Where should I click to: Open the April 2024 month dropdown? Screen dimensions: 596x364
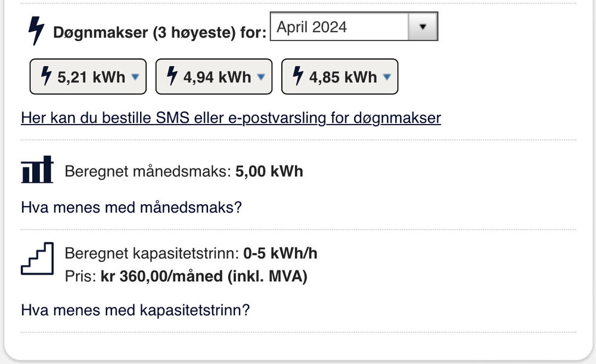coord(340,27)
